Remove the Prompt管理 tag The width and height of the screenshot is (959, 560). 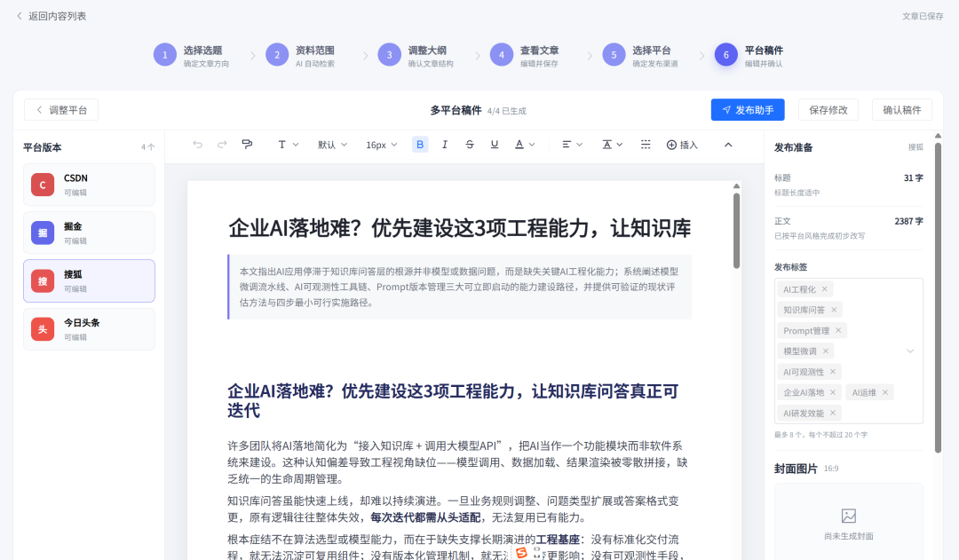(838, 331)
